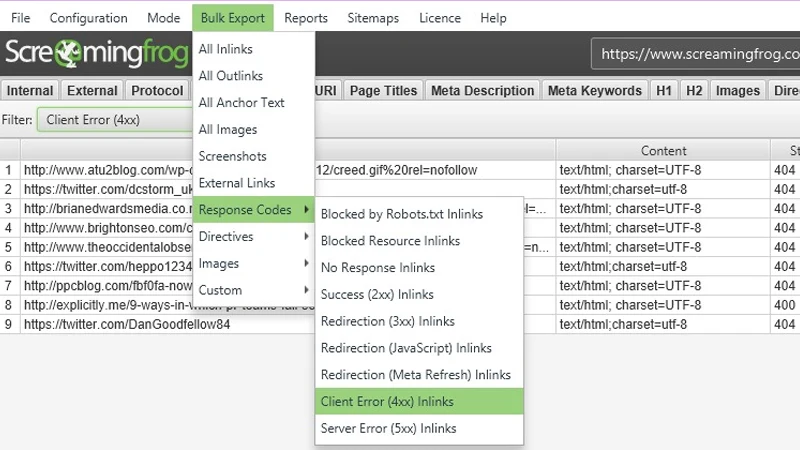Switch to the URI tab
Viewport: 800px width, 450px height.
click(326, 91)
